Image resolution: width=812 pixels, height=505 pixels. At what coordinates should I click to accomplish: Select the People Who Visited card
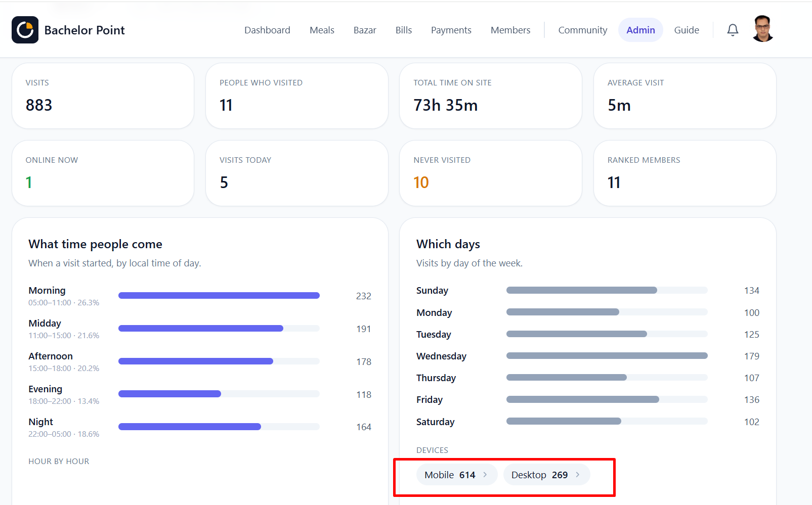pyautogui.click(x=297, y=96)
